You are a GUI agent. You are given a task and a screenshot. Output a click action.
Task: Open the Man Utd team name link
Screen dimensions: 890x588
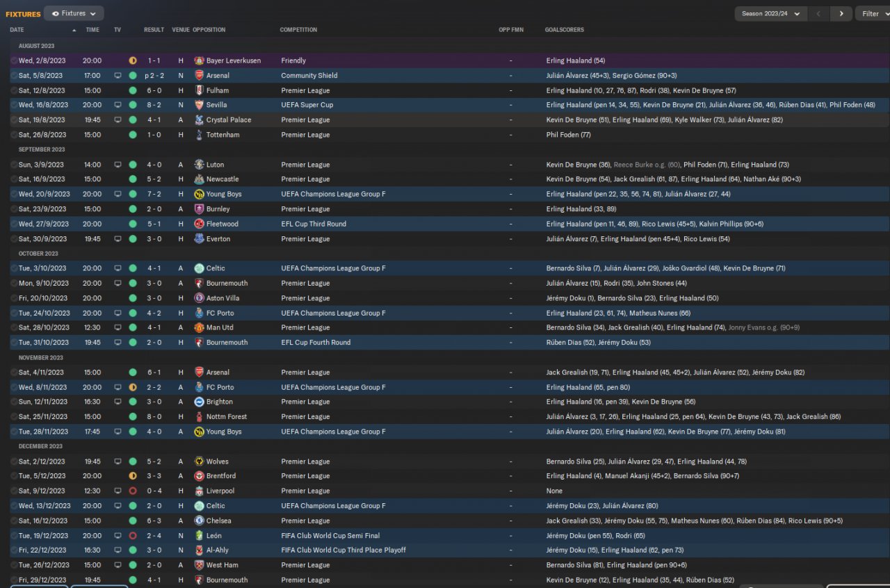click(x=220, y=327)
